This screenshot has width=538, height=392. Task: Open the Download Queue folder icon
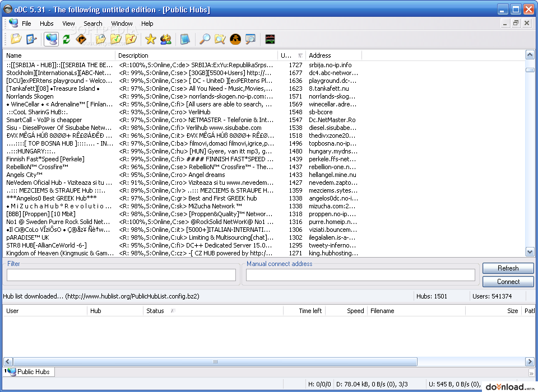pos(100,39)
